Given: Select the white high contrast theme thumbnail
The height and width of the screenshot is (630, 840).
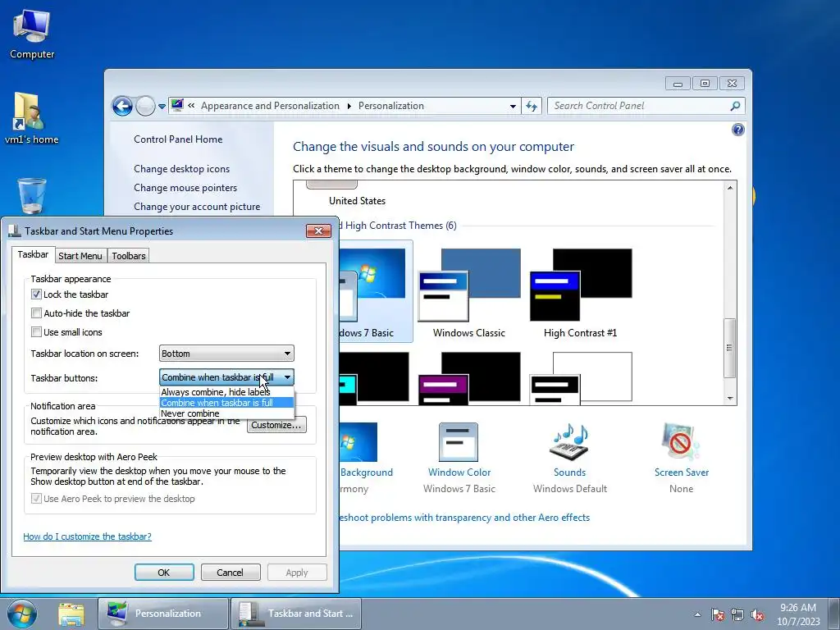Looking at the screenshot, I should (580, 377).
